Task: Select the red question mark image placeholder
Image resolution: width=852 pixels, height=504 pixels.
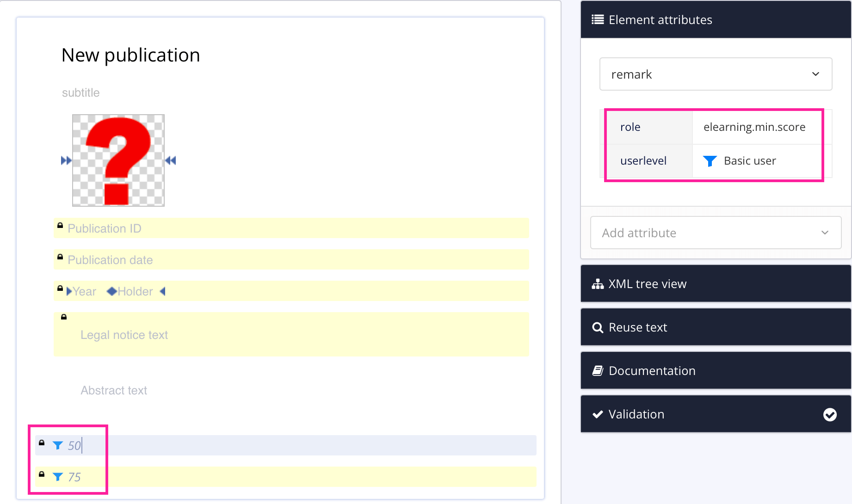Action: coord(118,160)
